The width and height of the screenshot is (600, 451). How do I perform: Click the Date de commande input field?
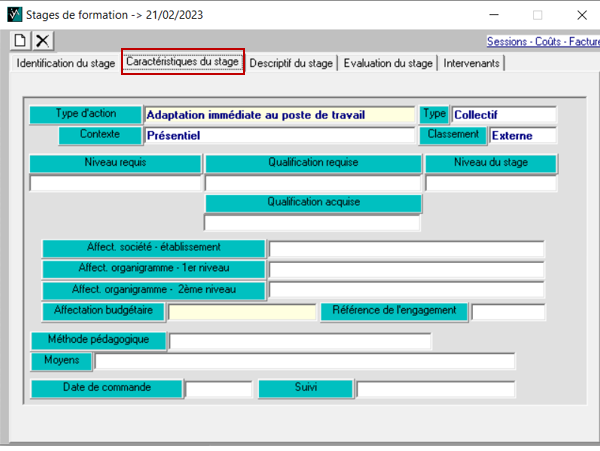[219, 388]
